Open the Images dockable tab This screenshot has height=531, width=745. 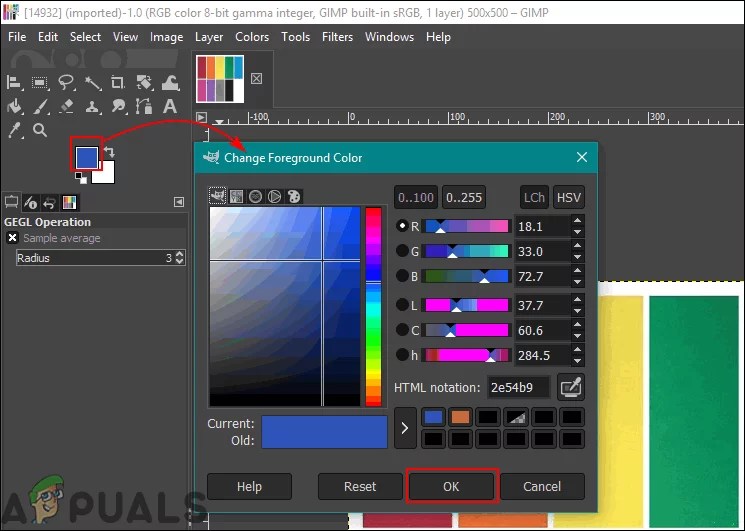[69, 203]
